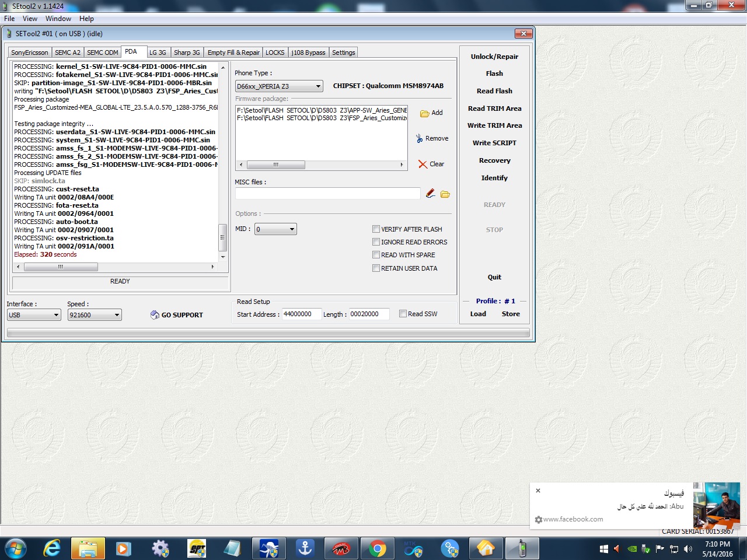747x560 pixels.
Task: Dismiss the Facebook notification with its X
Action: click(538, 491)
